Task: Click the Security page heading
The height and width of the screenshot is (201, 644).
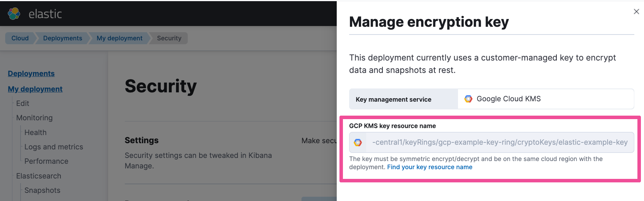Action: 161,86
